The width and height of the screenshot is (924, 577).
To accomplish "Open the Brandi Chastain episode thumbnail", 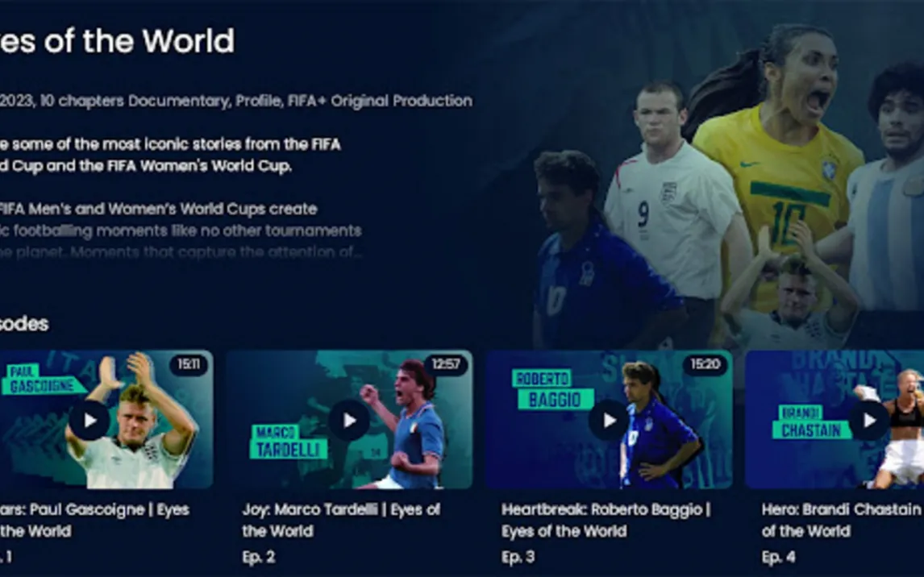I will click(835, 419).
